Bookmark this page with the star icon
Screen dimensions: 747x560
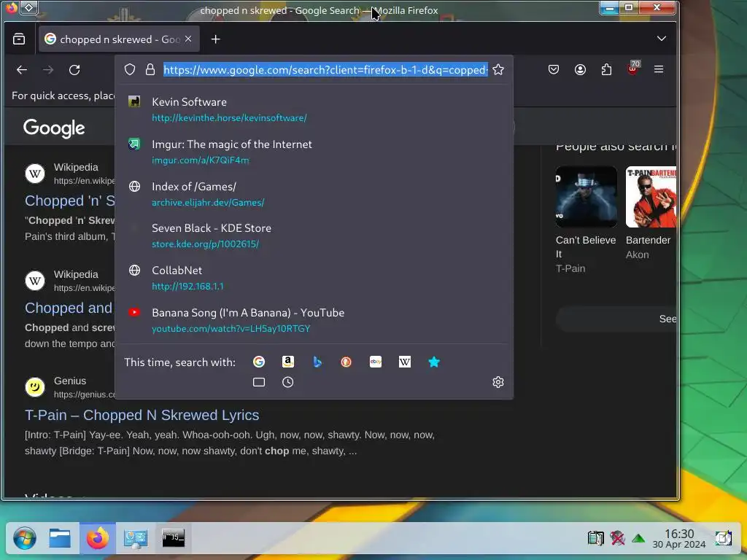[498, 69]
